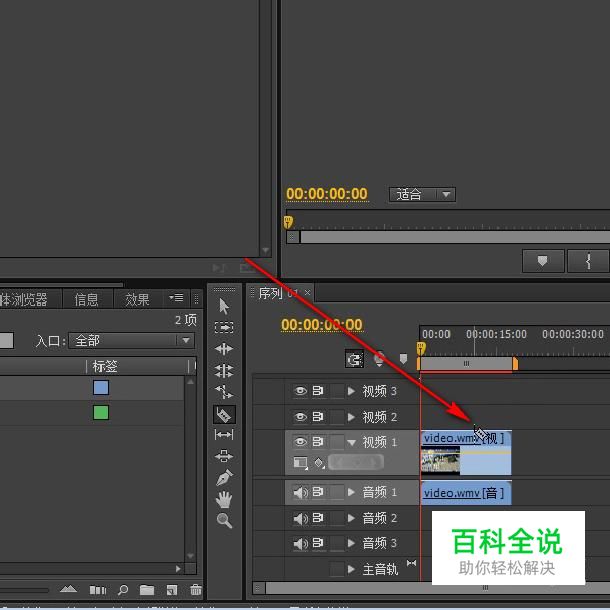
Task: Click the blue label color swatch
Action: tap(101, 388)
